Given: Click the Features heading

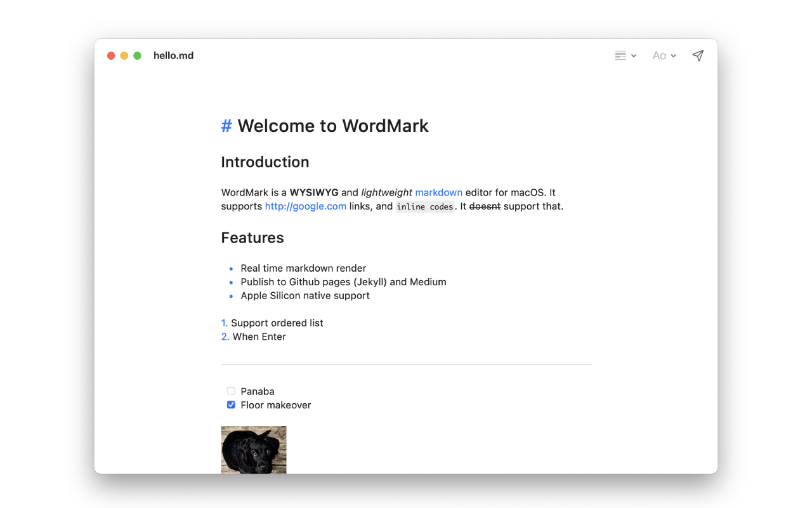Looking at the screenshot, I should [x=252, y=237].
